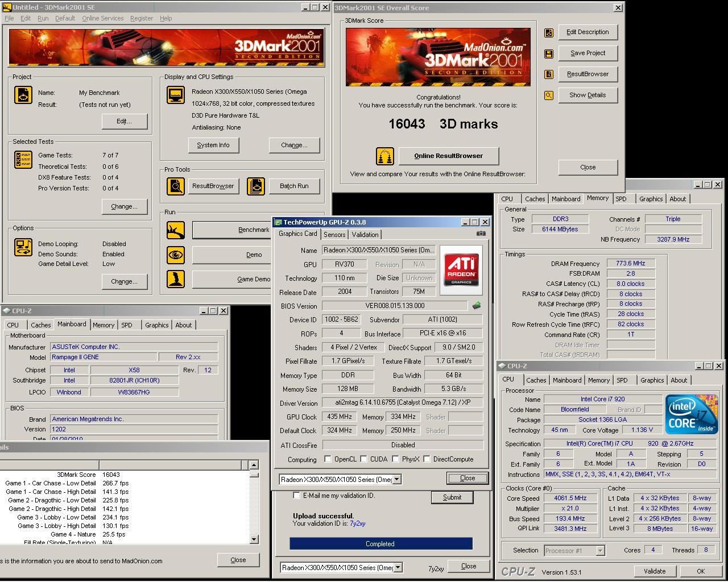Click the CPU-Z Mainboard window title icon
Image resolution: width=728 pixels, height=582 pixels.
(x=6, y=311)
